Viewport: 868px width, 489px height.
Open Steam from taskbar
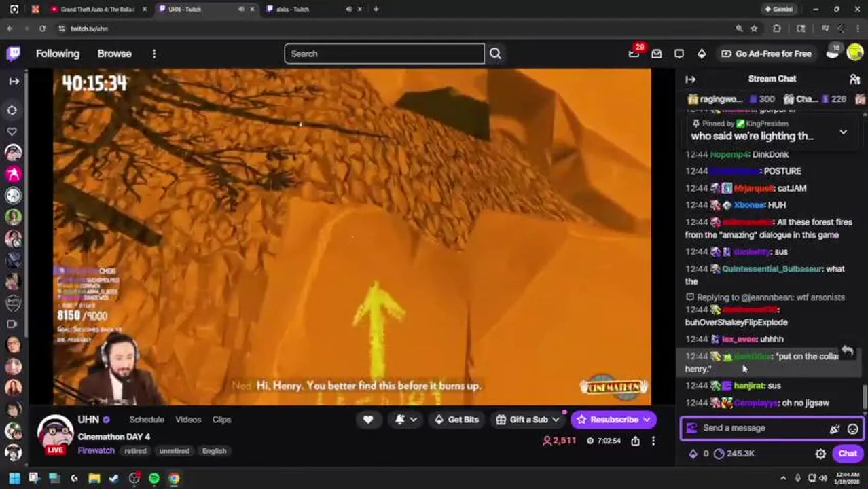(114, 479)
